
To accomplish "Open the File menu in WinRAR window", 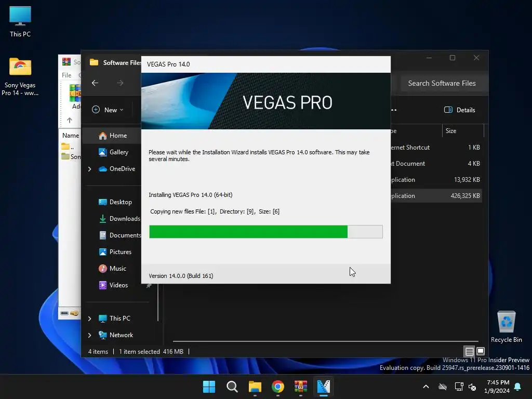I will (66, 75).
